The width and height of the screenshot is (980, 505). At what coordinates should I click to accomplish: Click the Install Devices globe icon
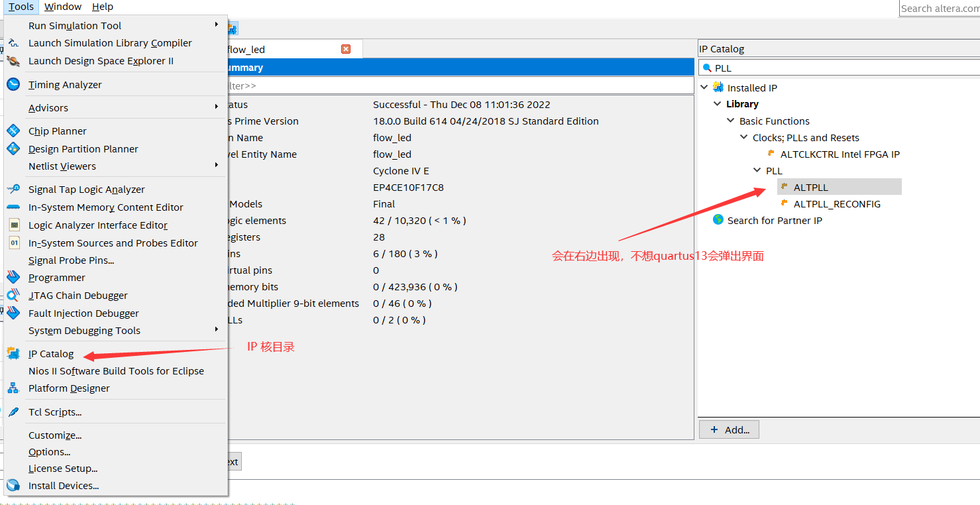[13, 486]
